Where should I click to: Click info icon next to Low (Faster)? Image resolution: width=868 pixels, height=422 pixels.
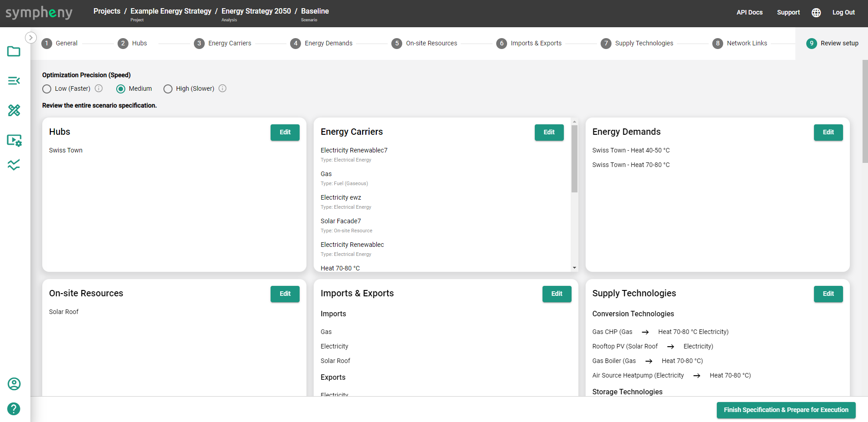[x=99, y=88]
